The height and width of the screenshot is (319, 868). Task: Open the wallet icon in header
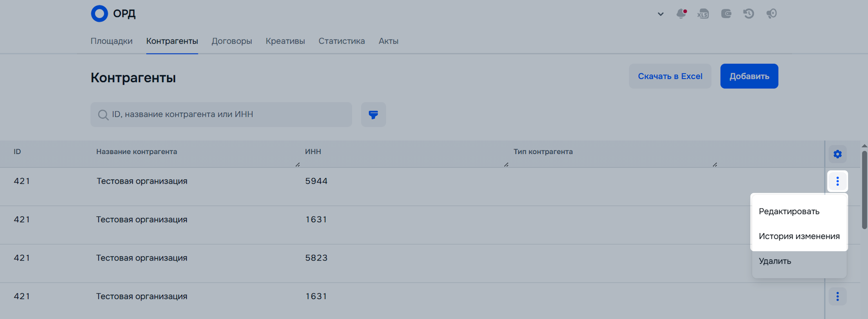(726, 14)
